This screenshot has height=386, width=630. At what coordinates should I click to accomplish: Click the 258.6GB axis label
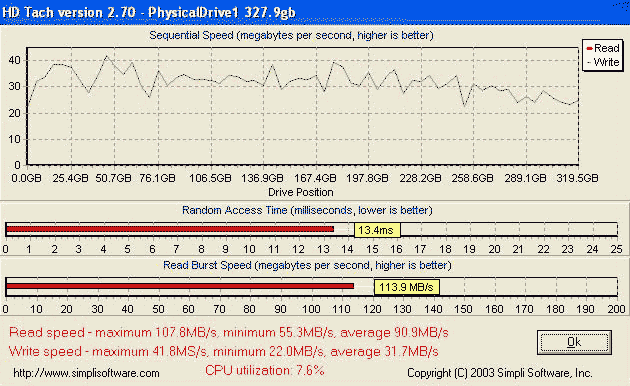pyautogui.click(x=472, y=178)
